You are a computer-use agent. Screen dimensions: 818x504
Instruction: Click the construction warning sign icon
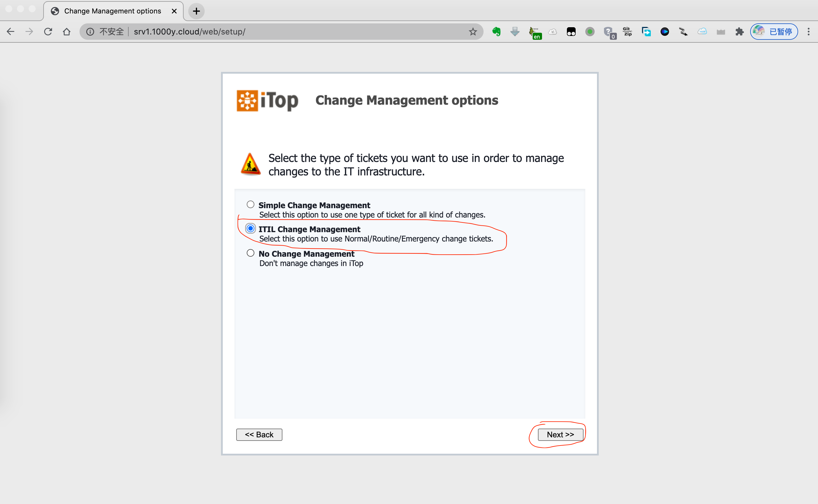coord(251,164)
